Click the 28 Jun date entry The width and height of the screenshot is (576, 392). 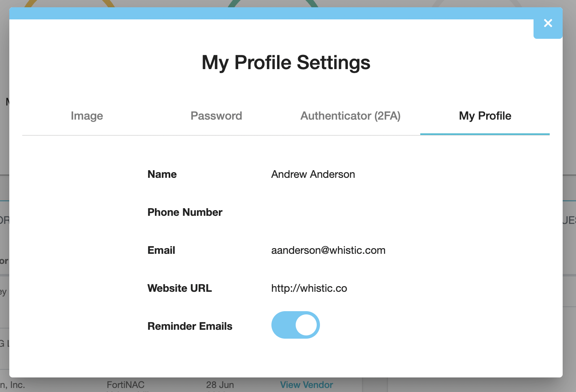coord(221,385)
